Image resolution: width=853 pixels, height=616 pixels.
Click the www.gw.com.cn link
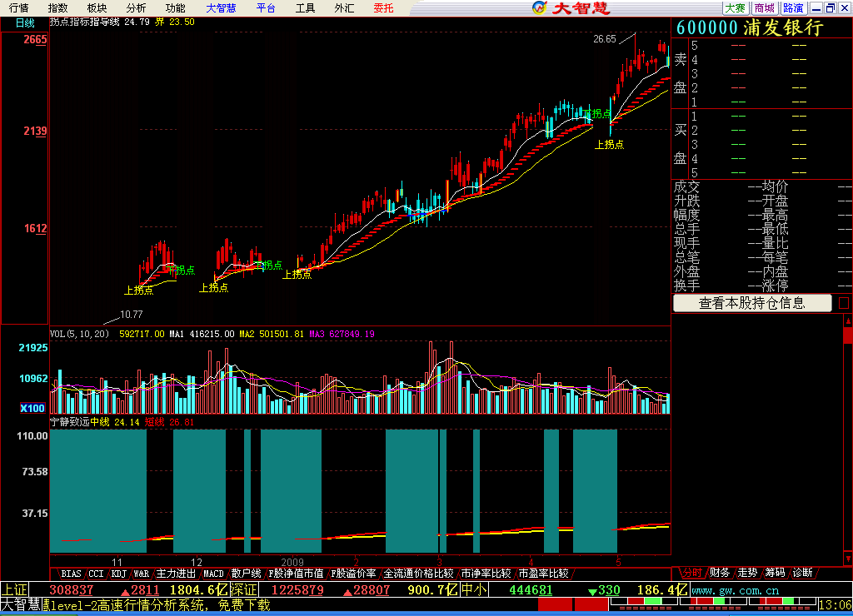735,590
